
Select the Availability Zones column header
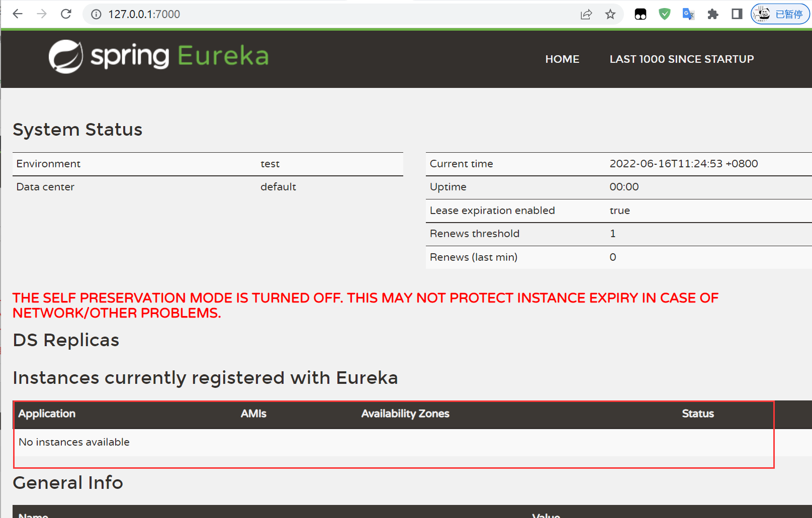405,413
